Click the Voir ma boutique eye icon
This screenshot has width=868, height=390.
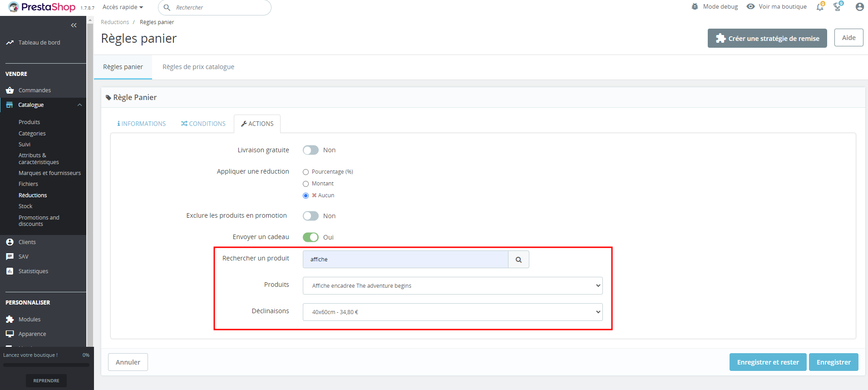tap(751, 7)
